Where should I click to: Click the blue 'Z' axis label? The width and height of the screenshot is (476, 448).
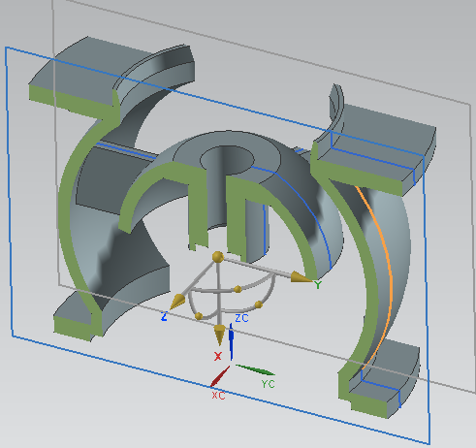point(164,316)
